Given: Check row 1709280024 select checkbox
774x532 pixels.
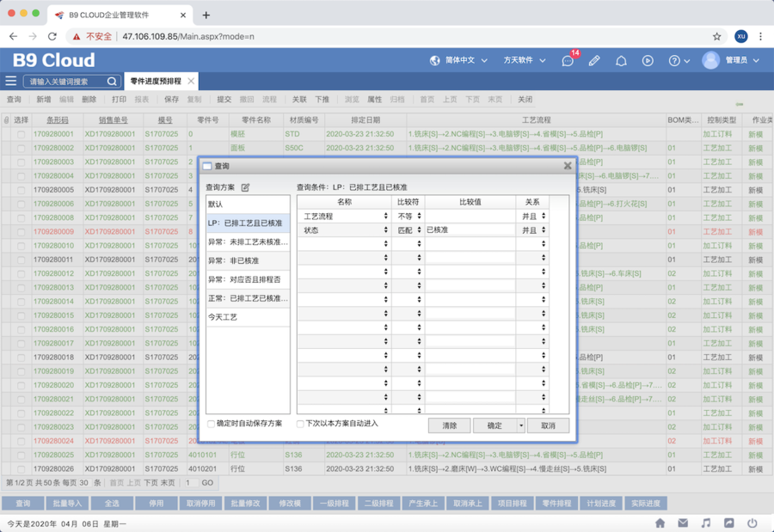Looking at the screenshot, I should click(21, 441).
